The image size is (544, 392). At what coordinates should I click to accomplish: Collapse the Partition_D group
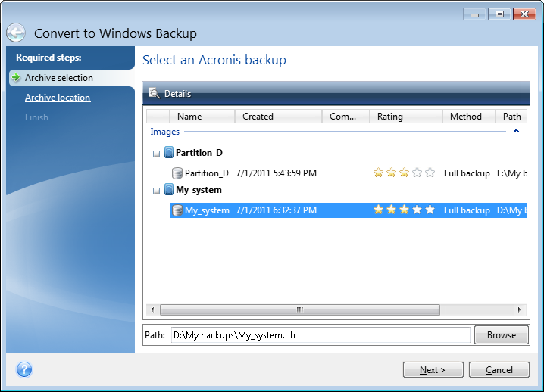157,154
